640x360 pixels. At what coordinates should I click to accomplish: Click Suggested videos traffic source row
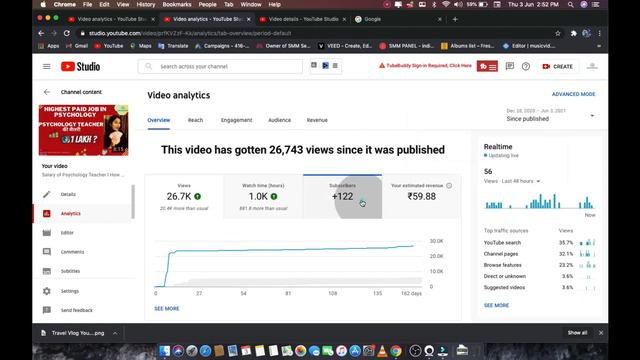[539, 287]
